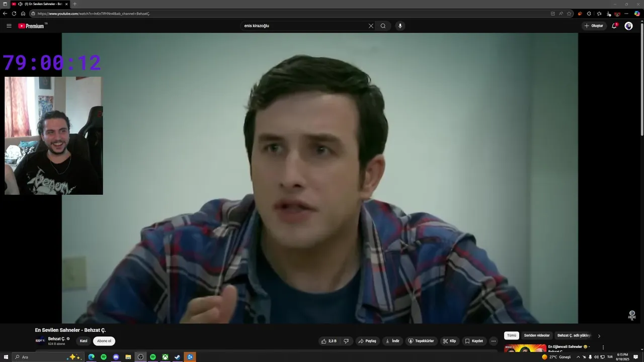This screenshot has height=362, width=644.
Task: Create a clip with Klip button
Action: click(449, 341)
